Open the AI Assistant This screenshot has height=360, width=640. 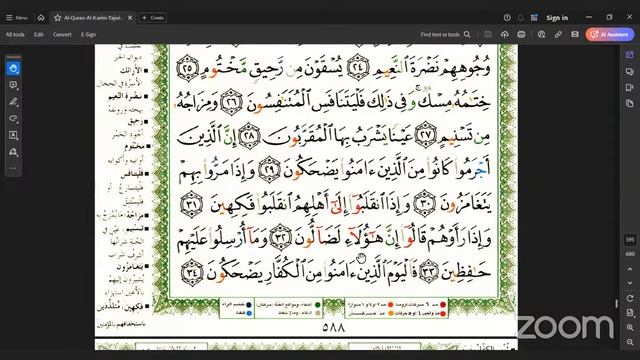610,35
